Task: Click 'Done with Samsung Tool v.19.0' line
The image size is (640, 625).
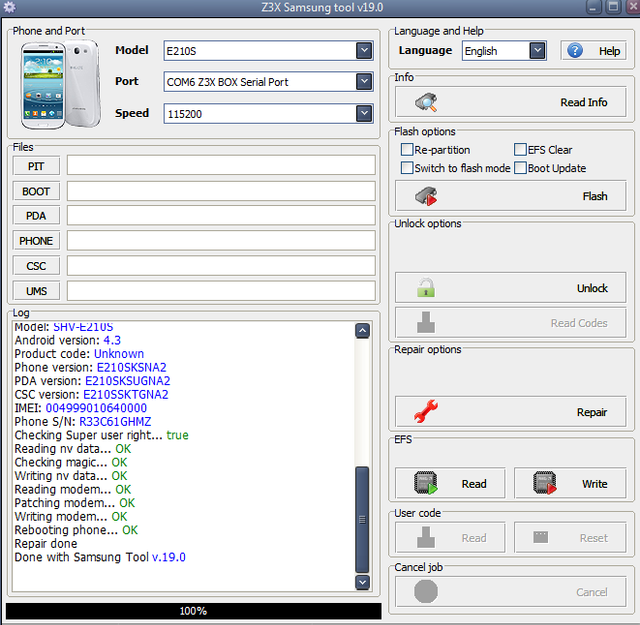Action: coord(100,557)
